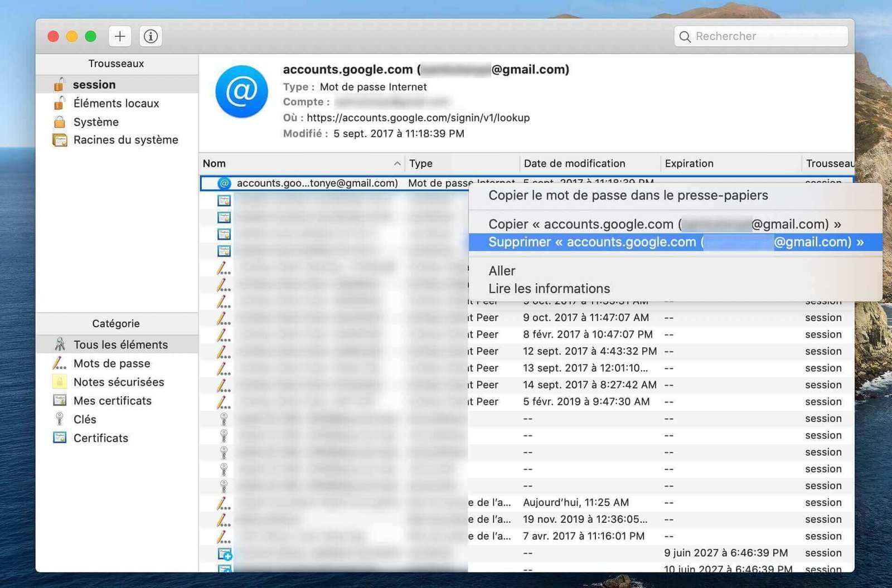Click the key icon beside Clés category
This screenshot has width=892, height=588.
pyautogui.click(x=59, y=419)
